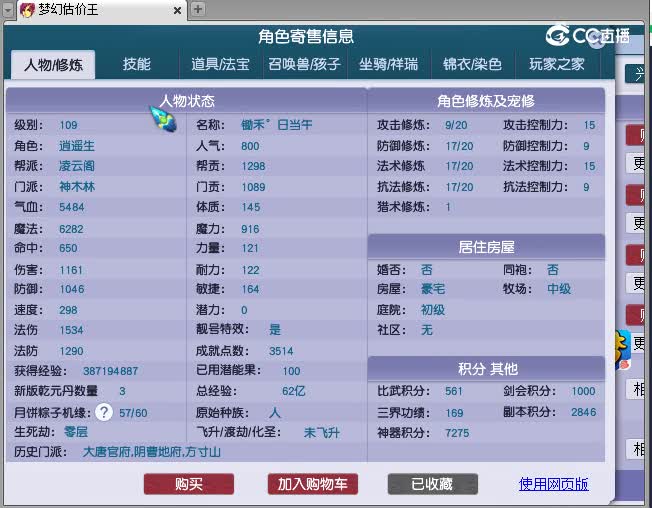Click the 人气 value 800
Screen dimensions: 652x508
coord(250,146)
